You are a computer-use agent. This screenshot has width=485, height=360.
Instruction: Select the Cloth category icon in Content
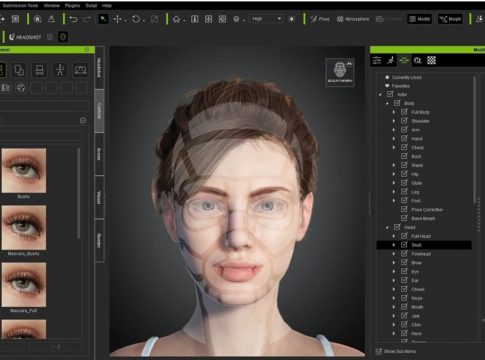19,70
